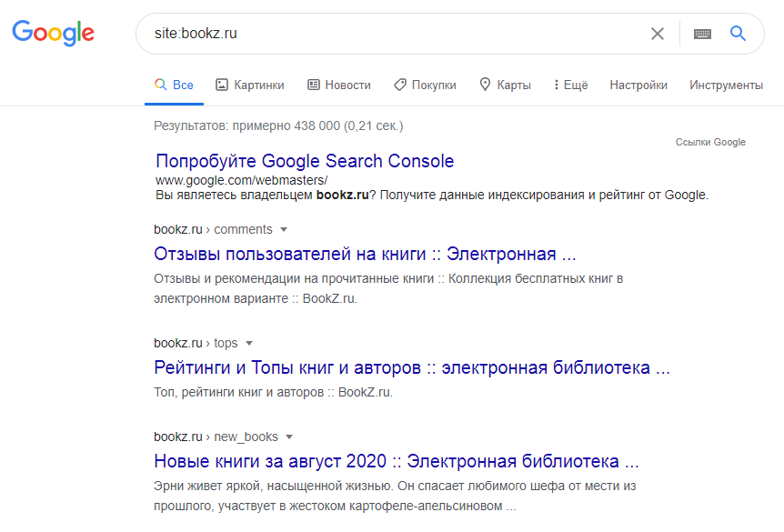The image size is (784, 532).
Task: Clear the search query with X icon
Action: click(657, 34)
